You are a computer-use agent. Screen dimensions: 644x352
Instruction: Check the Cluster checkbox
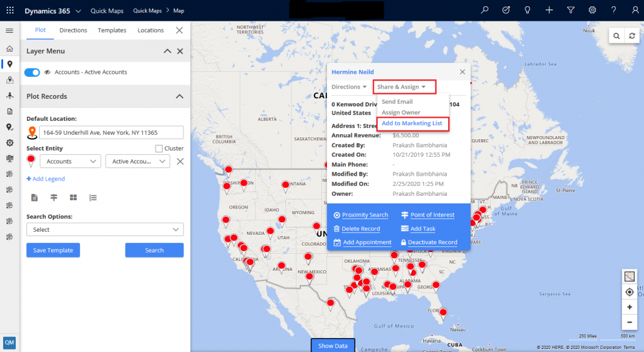[x=159, y=149]
